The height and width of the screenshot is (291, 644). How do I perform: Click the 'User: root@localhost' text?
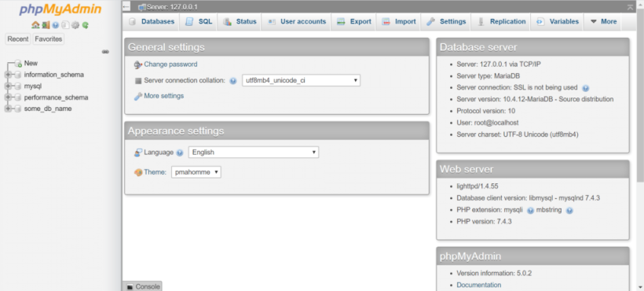(x=488, y=123)
